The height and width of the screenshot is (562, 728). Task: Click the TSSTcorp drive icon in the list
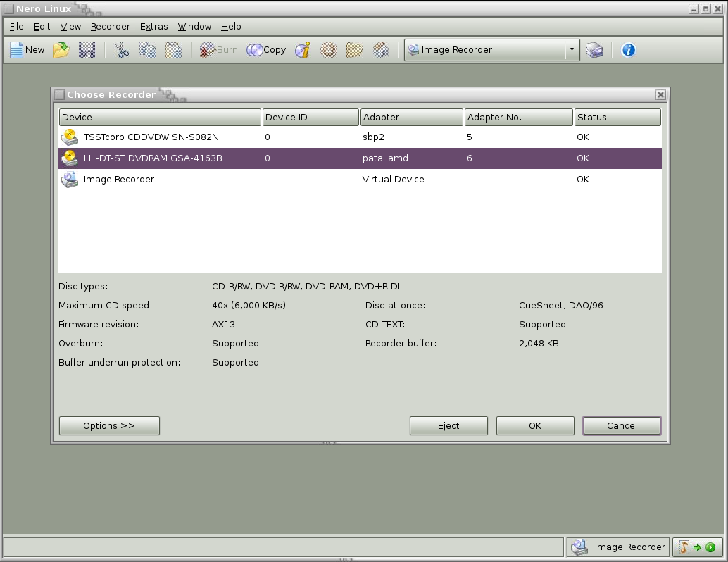(70, 137)
